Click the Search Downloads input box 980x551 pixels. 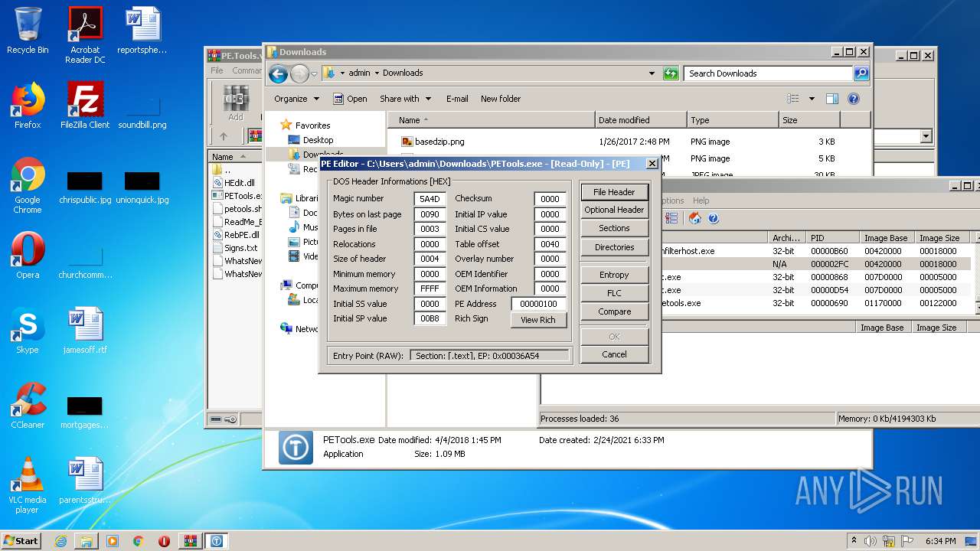click(x=768, y=73)
